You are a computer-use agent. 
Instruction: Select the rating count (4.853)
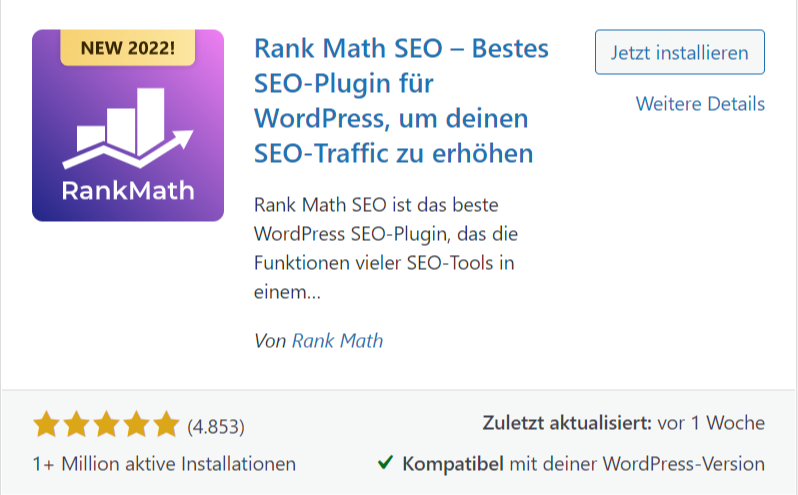coord(216,426)
